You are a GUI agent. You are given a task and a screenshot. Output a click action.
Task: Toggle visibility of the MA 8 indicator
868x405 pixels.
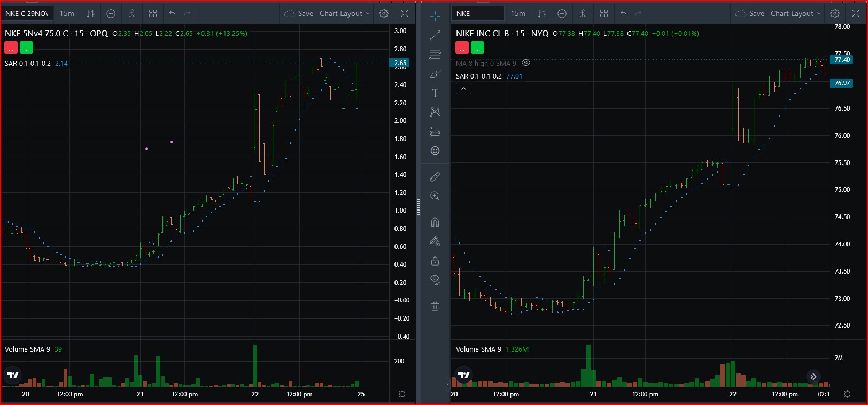(x=526, y=63)
